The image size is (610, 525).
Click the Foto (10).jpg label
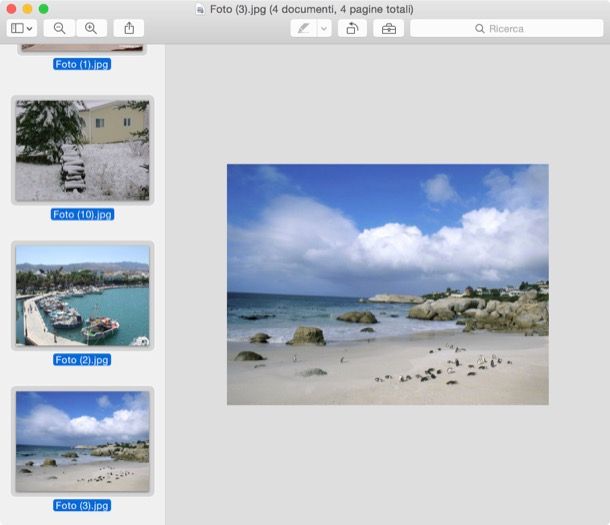(x=82, y=214)
